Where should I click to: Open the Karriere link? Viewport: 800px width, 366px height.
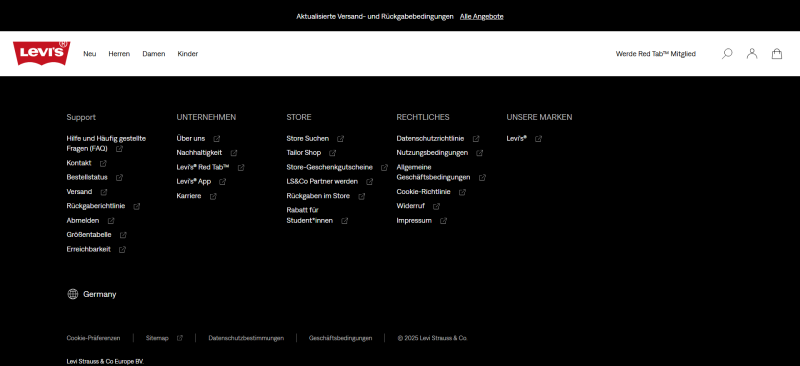pos(189,196)
